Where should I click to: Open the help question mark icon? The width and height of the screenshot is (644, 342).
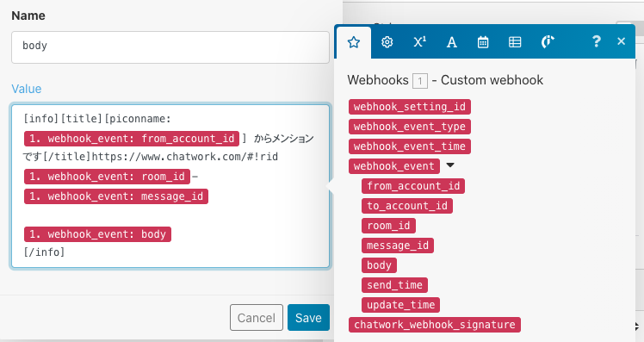(x=596, y=41)
